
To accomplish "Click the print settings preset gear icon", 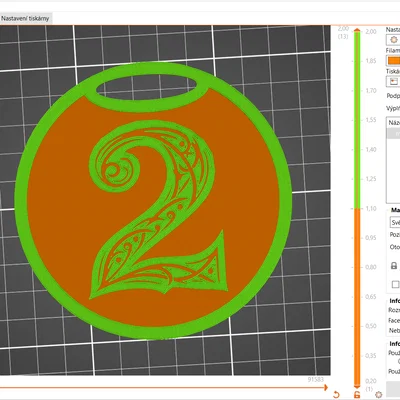I will click(x=394, y=40).
